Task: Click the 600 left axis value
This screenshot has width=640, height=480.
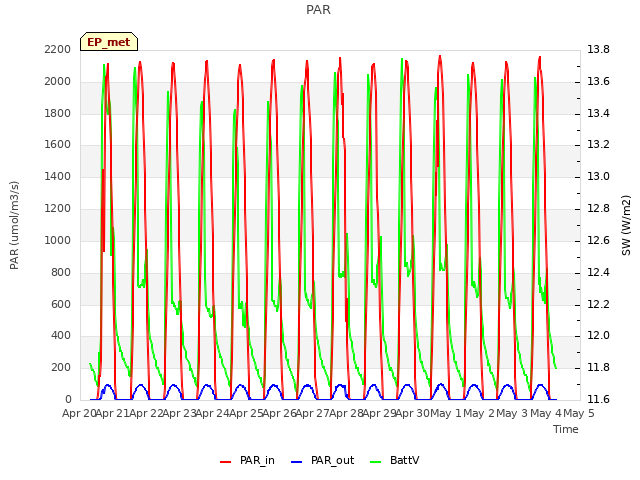Action: [61, 304]
